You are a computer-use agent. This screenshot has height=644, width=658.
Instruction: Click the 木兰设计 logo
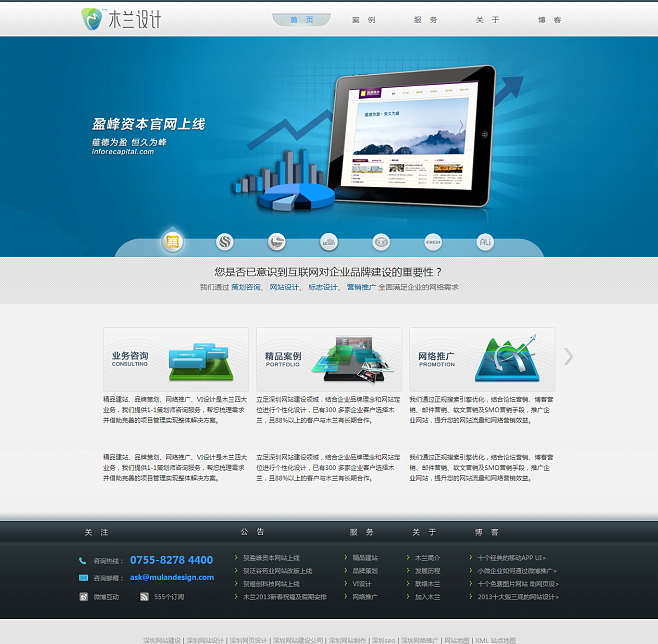121,19
